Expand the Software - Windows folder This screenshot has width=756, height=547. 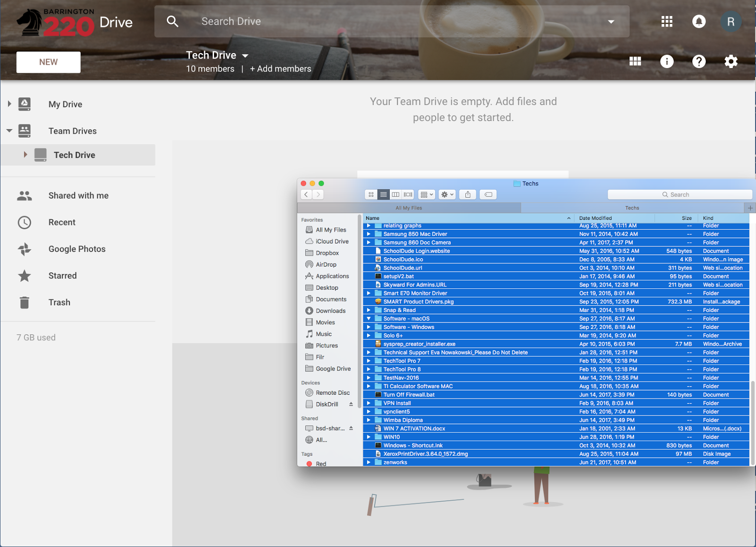369,327
